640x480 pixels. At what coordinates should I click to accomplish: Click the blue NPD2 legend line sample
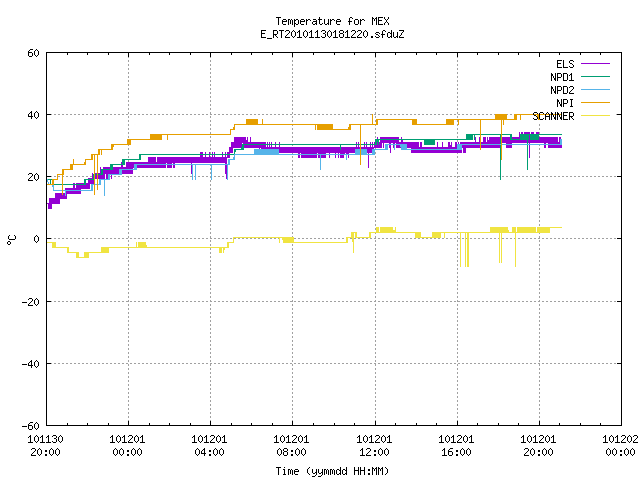(x=595, y=90)
